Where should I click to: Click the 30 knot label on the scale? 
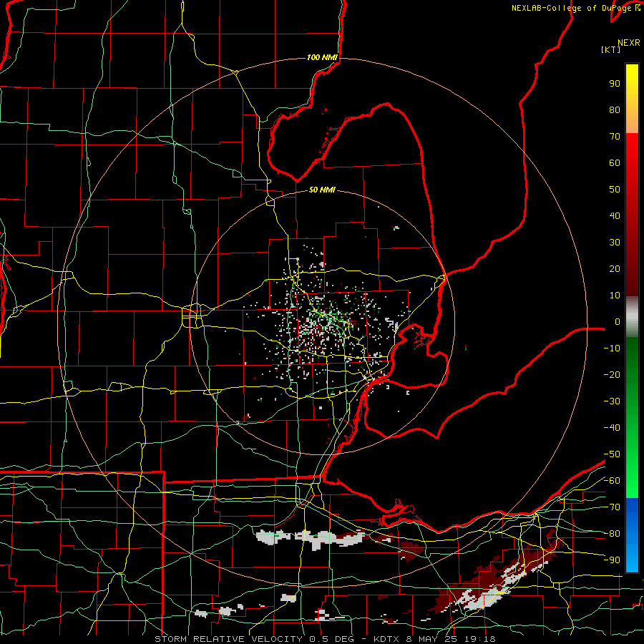point(615,243)
